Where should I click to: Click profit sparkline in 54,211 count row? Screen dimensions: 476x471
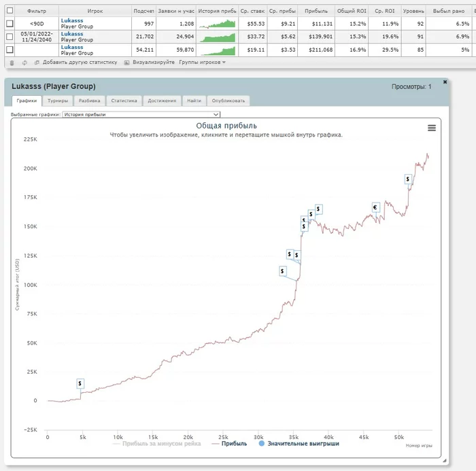tap(218, 50)
